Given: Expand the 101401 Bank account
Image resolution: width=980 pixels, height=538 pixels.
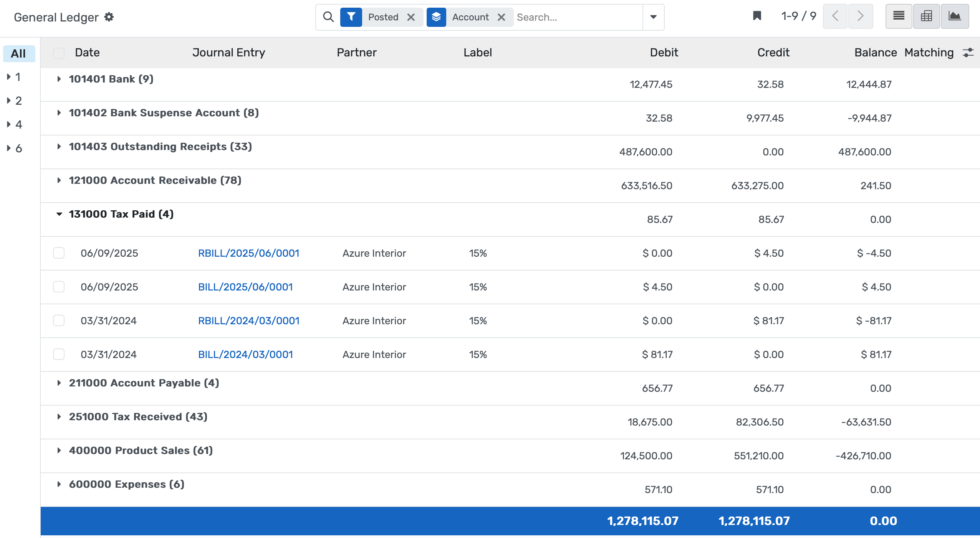Looking at the screenshot, I should pyautogui.click(x=60, y=79).
